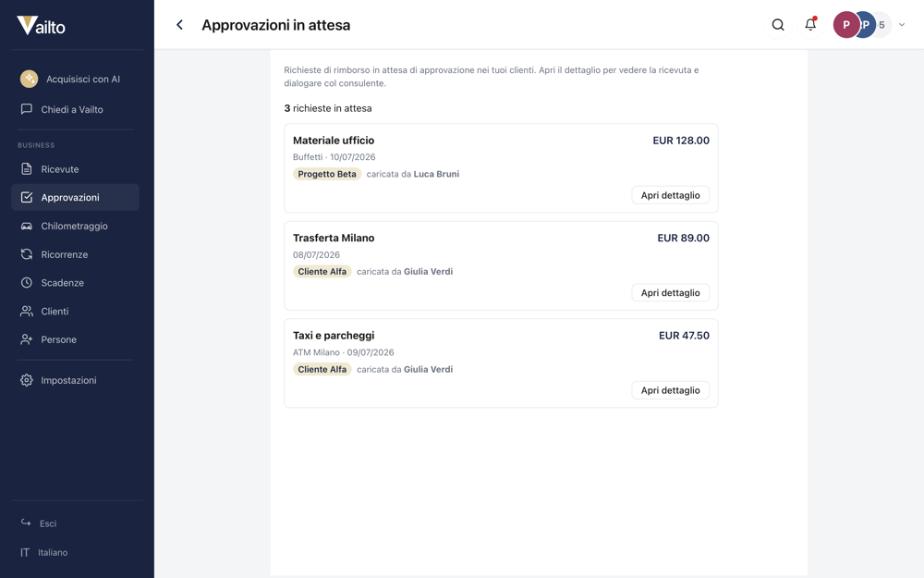Click ATM Milano · 09/07/2026 text
The height and width of the screenshot is (578, 924).
coord(344,352)
